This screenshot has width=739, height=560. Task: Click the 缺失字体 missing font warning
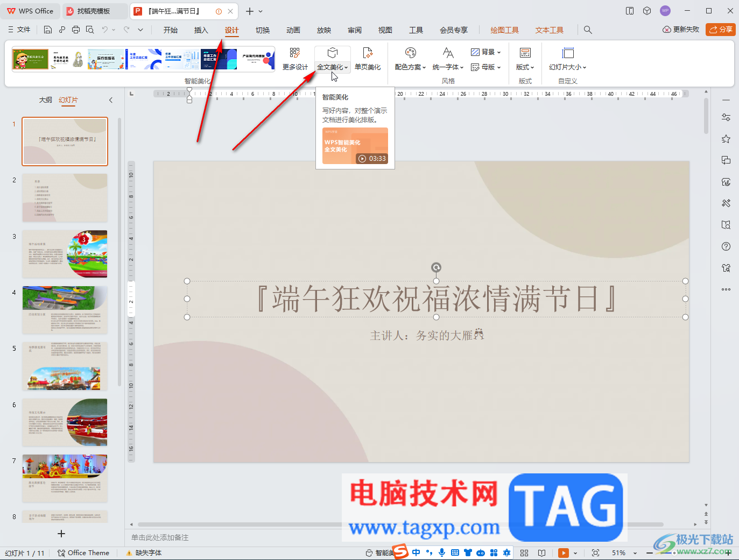tap(144, 553)
